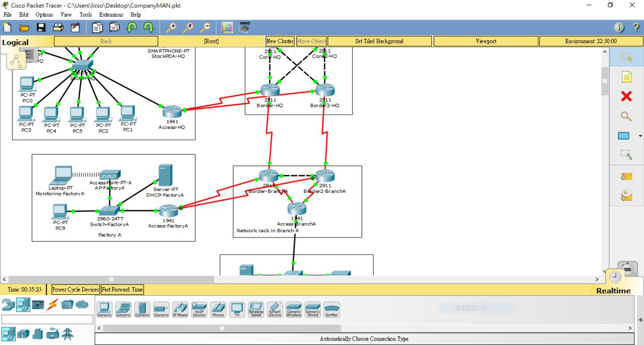The image size is (644, 345).
Task: Switch to Logical workspace tab
Action: (16, 42)
